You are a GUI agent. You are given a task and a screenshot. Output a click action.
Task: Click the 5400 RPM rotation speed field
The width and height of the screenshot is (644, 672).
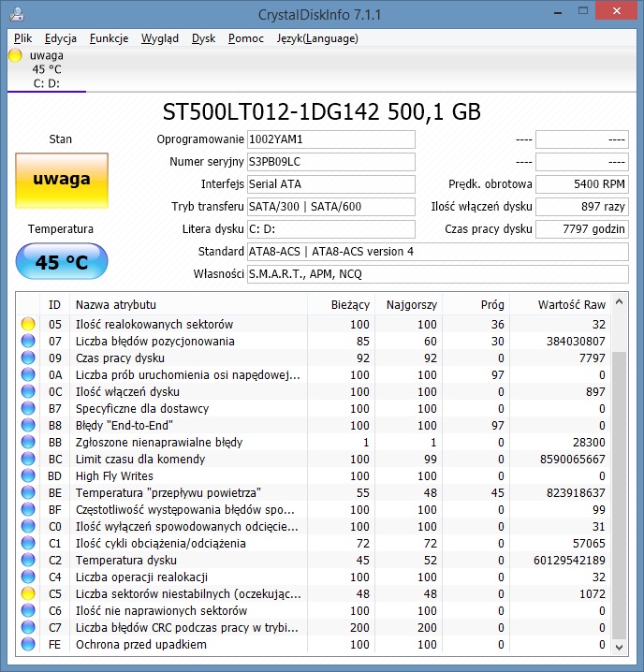pos(582,184)
